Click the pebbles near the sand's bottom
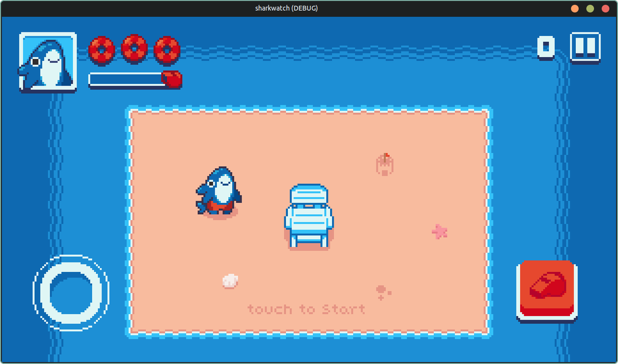Viewport: 618px width, 364px height. (x=384, y=292)
